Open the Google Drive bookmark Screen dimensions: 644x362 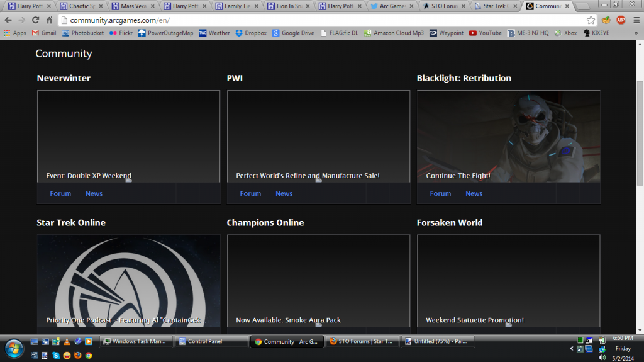click(x=293, y=33)
